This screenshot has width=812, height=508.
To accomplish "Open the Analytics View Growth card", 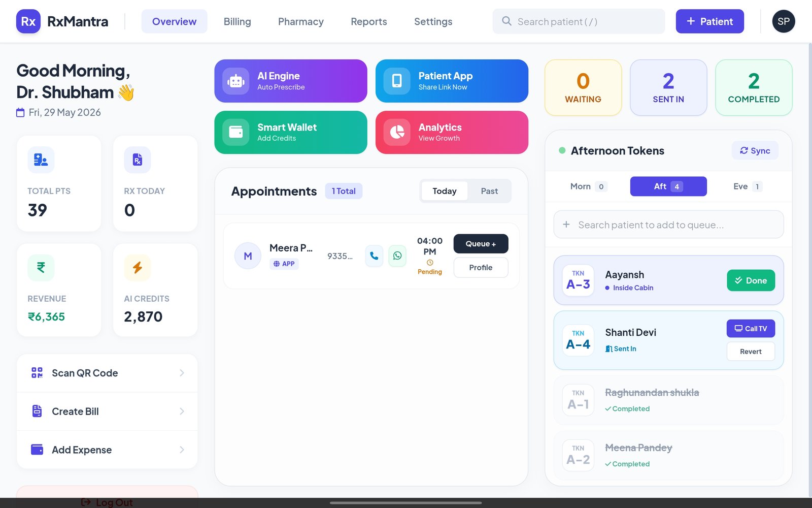I will [452, 132].
